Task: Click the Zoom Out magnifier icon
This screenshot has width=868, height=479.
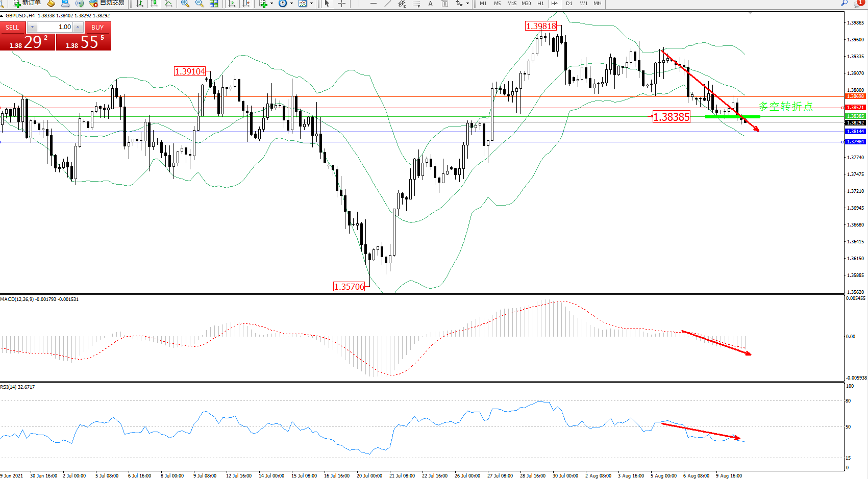Action: pyautogui.click(x=199, y=4)
